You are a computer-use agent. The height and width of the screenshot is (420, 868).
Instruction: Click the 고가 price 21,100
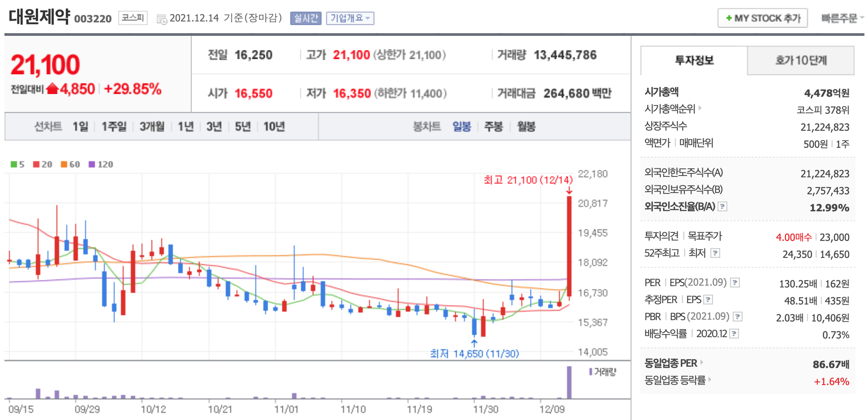352,55
